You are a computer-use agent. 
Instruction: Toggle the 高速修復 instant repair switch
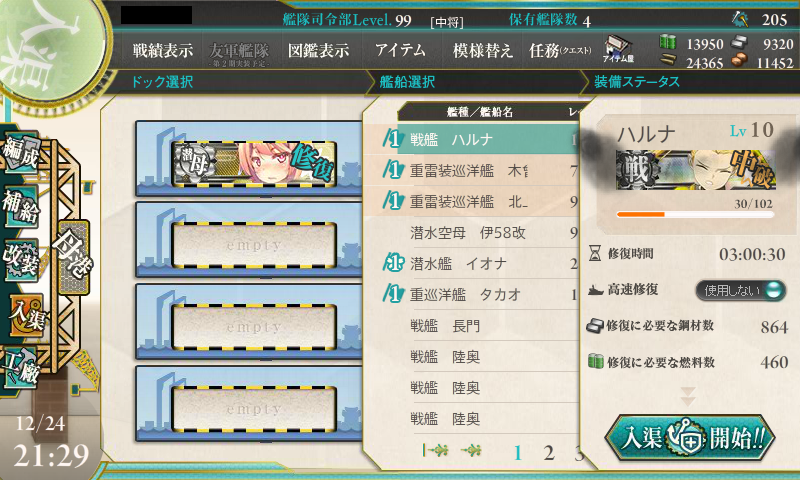point(740,290)
